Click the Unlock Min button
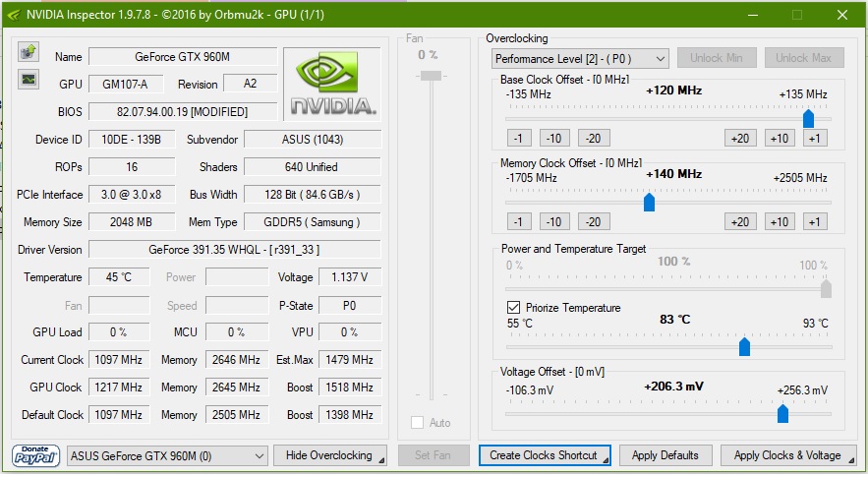868x477 pixels. (x=717, y=58)
